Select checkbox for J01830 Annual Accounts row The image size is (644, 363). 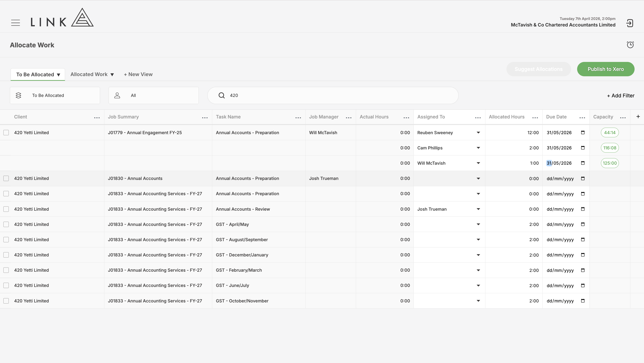6,178
